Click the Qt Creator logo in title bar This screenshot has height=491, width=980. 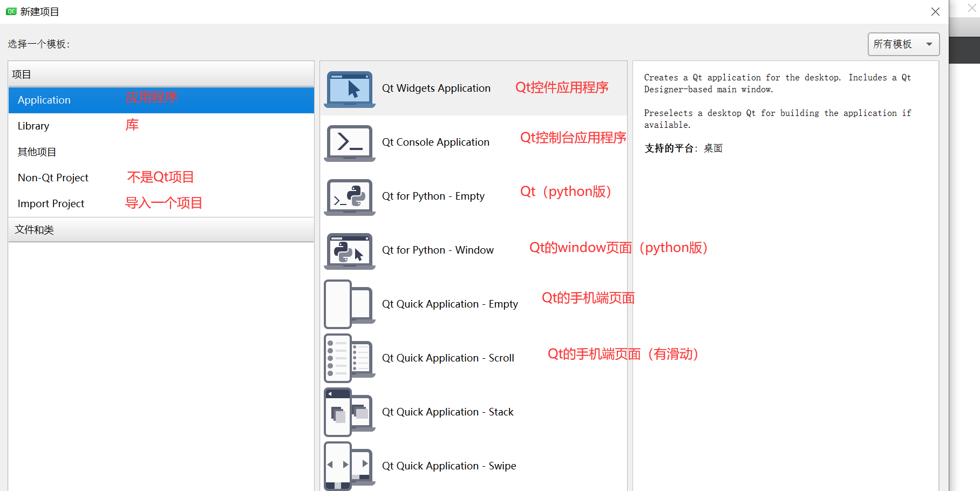tap(11, 11)
